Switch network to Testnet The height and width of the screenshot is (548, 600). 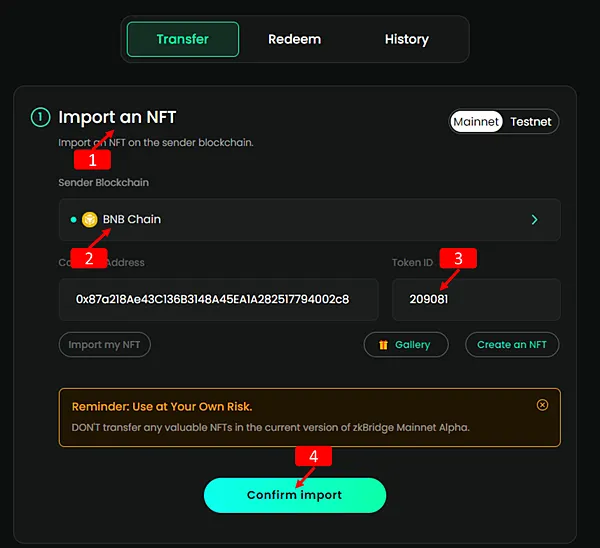pyautogui.click(x=530, y=121)
